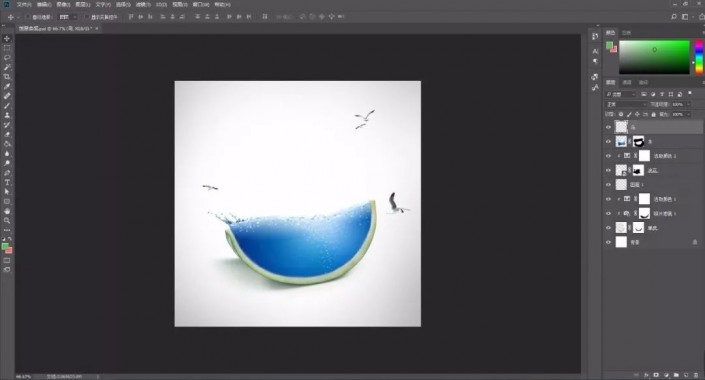Swap foreground and background colors in the toolbox

pos(10,239)
